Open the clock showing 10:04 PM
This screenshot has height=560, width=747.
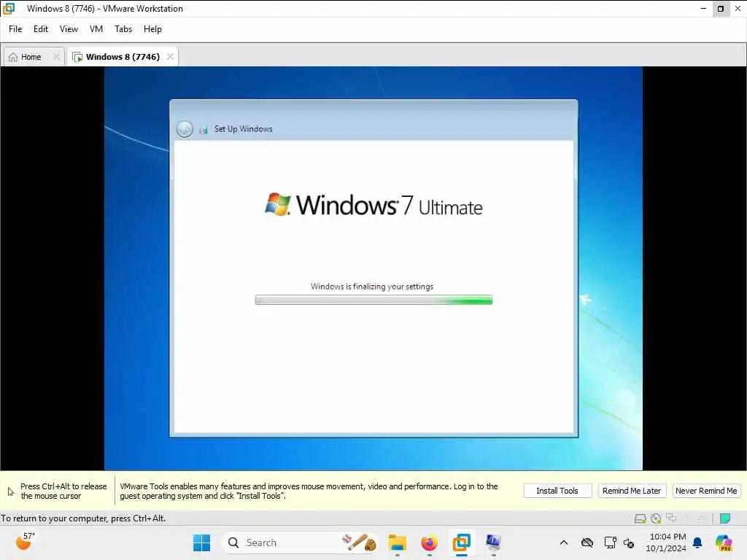pos(666,542)
